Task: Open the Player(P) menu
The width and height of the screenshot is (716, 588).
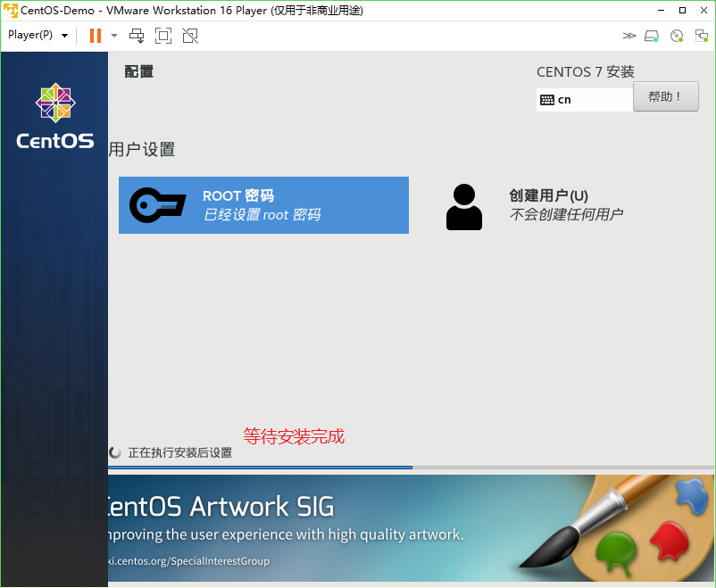Action: tap(37, 35)
